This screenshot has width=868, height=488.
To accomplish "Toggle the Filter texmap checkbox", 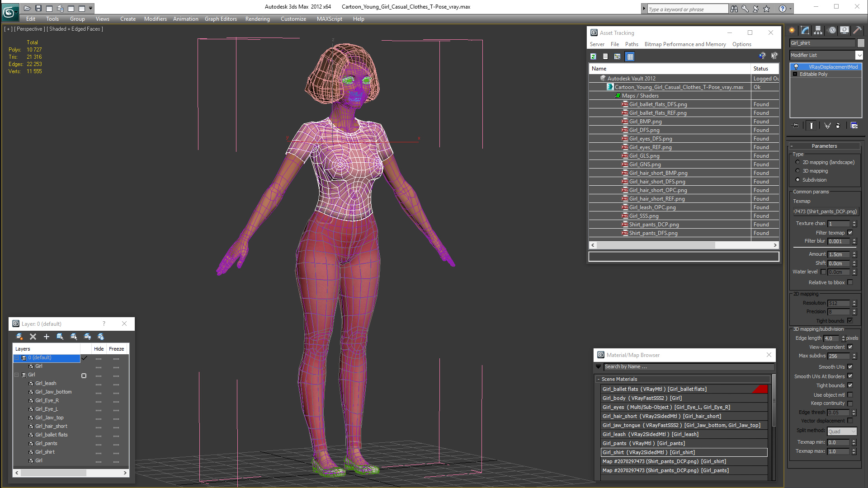I will [x=850, y=233].
